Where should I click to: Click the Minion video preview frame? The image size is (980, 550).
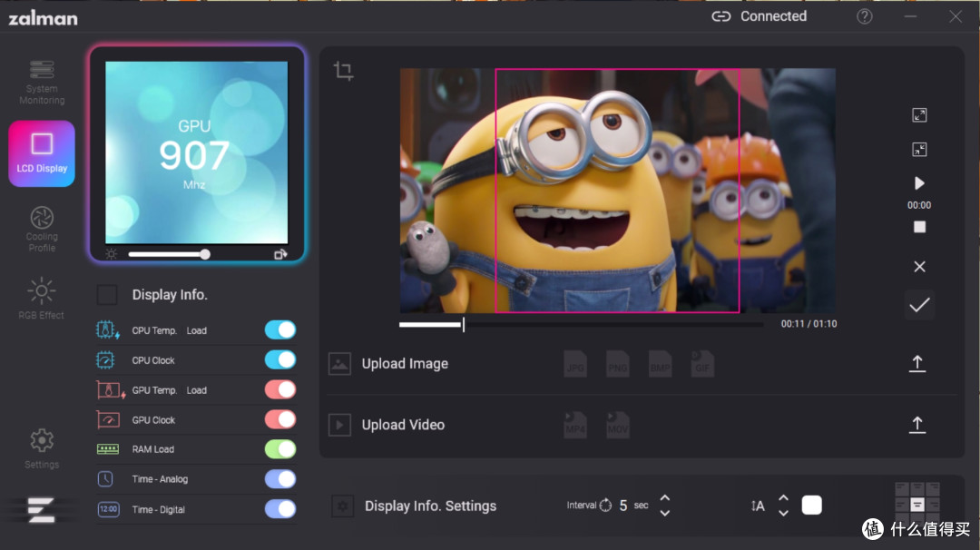(x=618, y=191)
